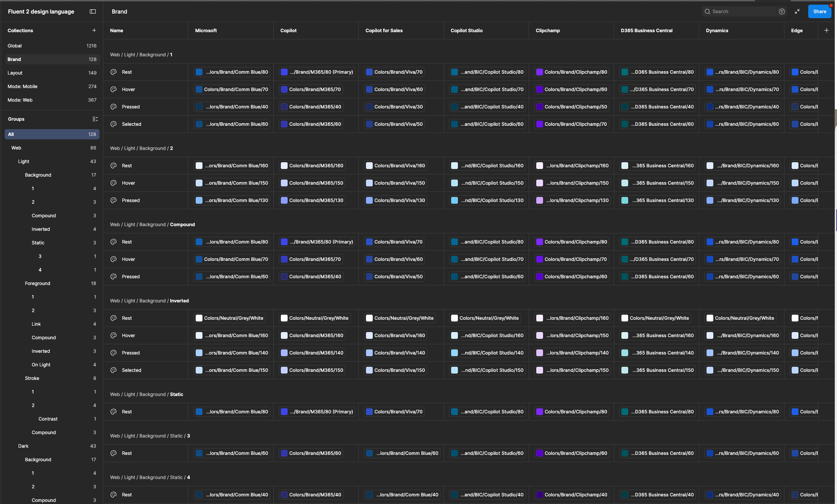Click color icon of Inverted Pressed row
The height and width of the screenshot is (504, 837).
click(x=114, y=353)
